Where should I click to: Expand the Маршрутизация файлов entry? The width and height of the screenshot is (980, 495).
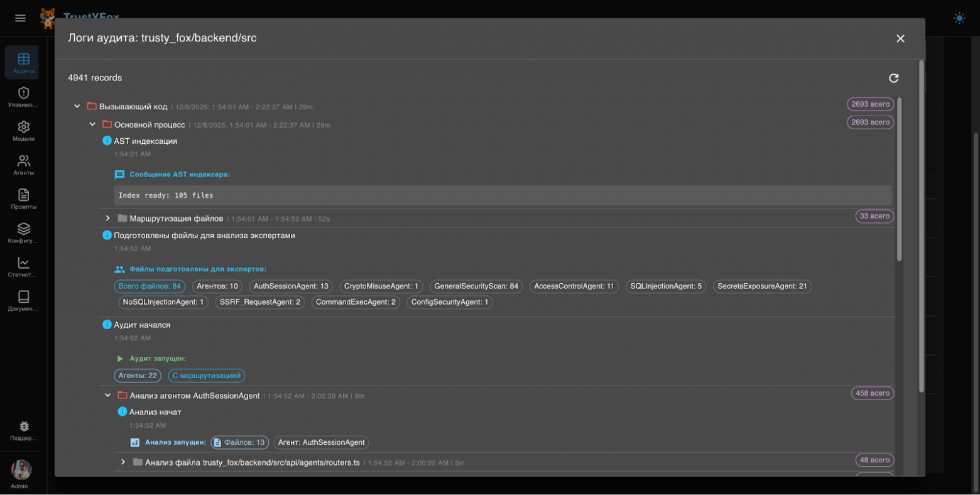[x=107, y=218]
